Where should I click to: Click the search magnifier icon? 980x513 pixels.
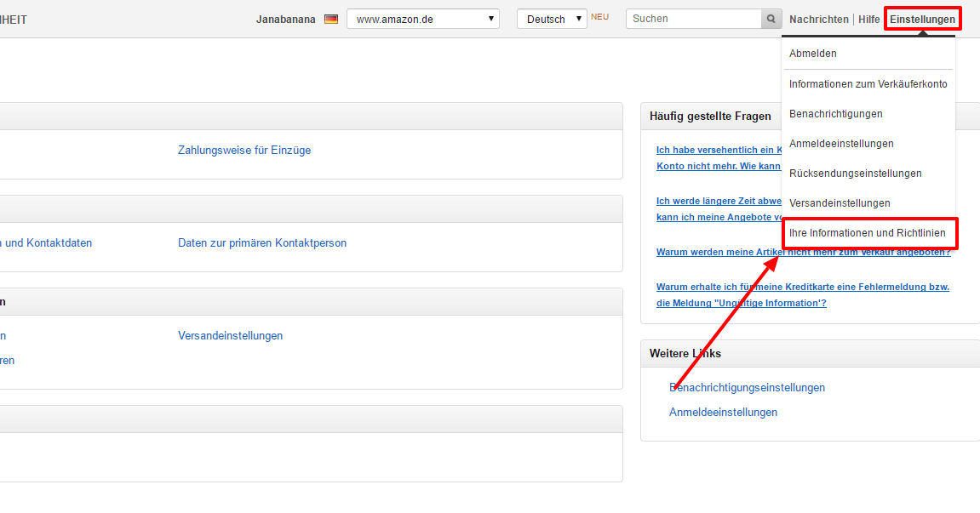pos(771,19)
